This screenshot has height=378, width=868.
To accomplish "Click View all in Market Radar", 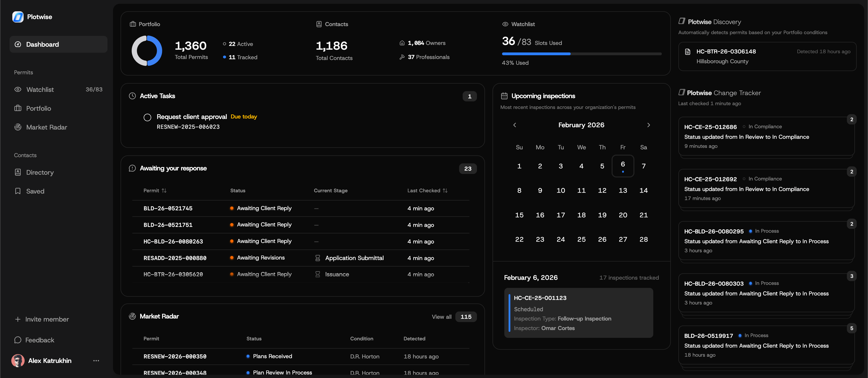I will click(442, 317).
